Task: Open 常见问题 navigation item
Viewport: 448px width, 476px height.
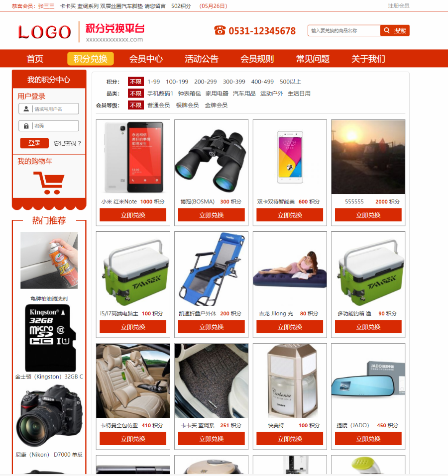Action: [313, 59]
